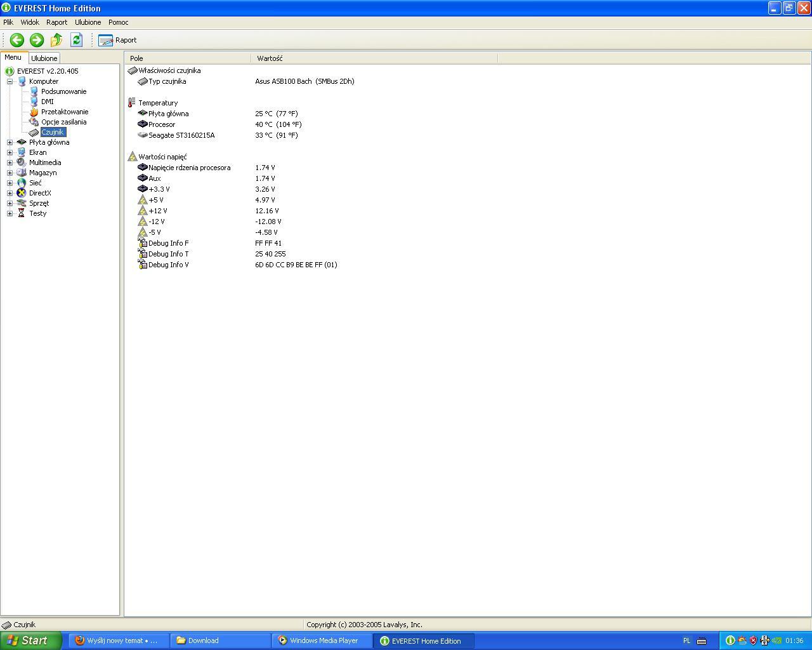
Task: Expand the Ekran tree node
Action: [x=10, y=152]
